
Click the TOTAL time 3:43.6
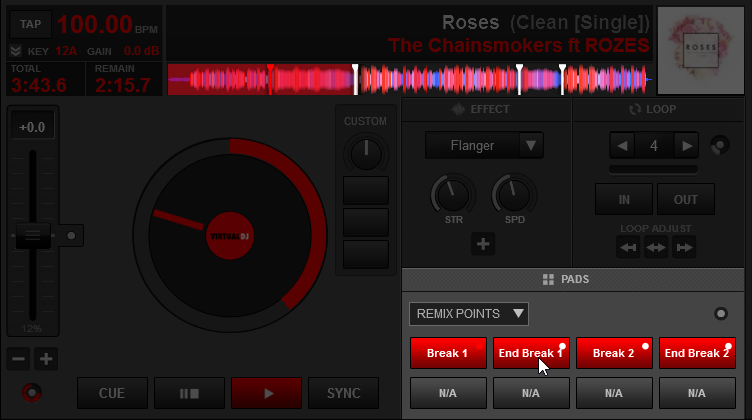click(39, 85)
